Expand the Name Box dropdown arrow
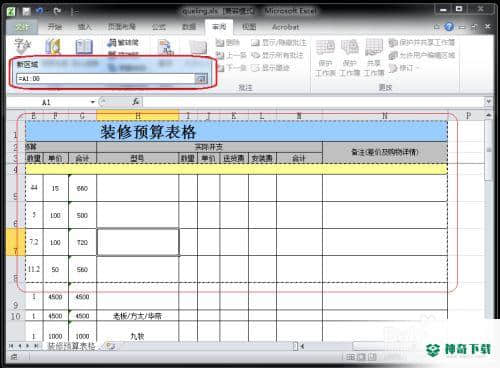Viewport: 500px width, 368px height. coord(93,102)
